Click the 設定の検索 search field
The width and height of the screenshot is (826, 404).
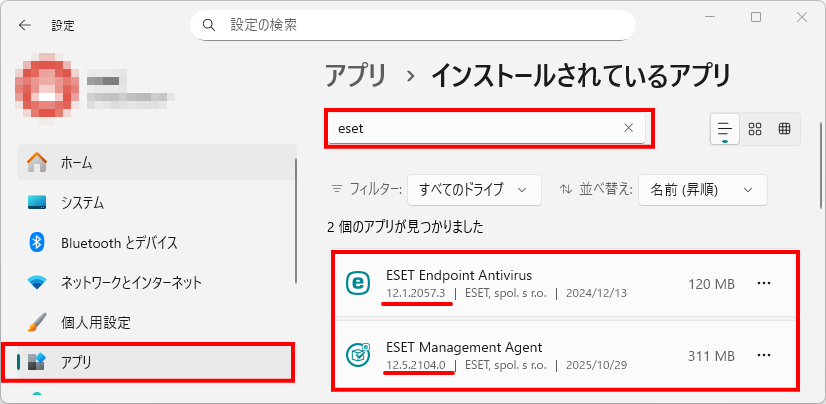[420, 24]
